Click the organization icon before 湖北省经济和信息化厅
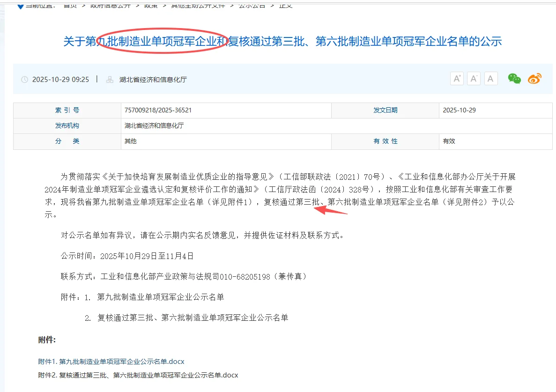 (x=110, y=79)
